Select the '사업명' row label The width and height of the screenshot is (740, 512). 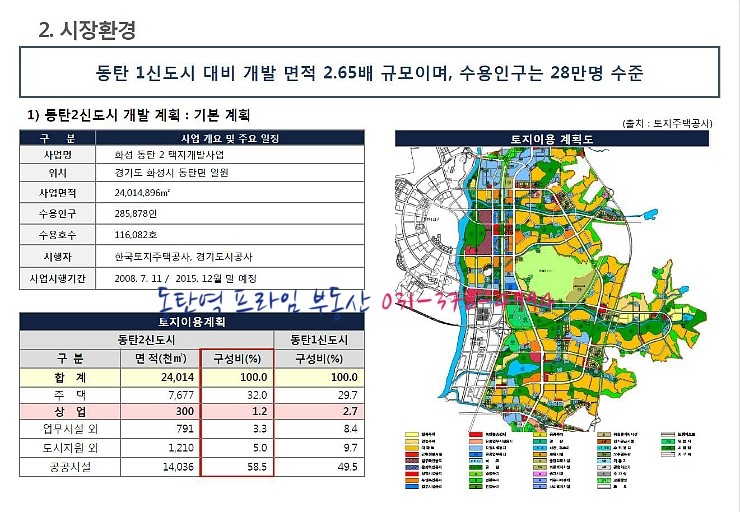tap(58, 155)
